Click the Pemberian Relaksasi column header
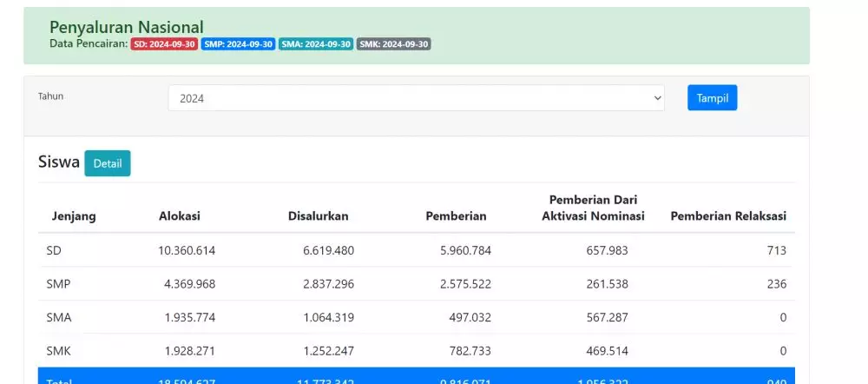 [x=728, y=216]
